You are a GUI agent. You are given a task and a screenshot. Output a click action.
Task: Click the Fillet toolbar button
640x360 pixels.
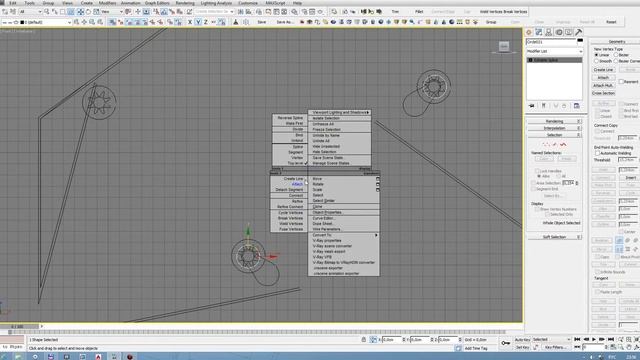419,12
